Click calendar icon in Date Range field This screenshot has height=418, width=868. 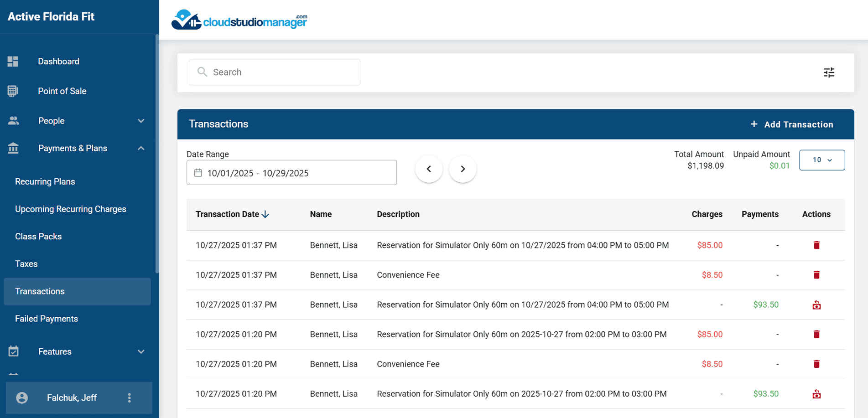coord(198,173)
